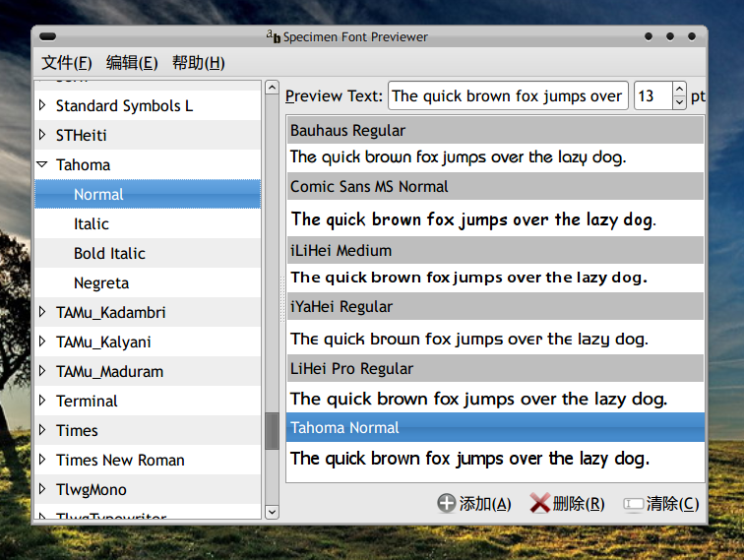Select the Terminal font row
Screen dimensions: 744x560
pos(148,401)
